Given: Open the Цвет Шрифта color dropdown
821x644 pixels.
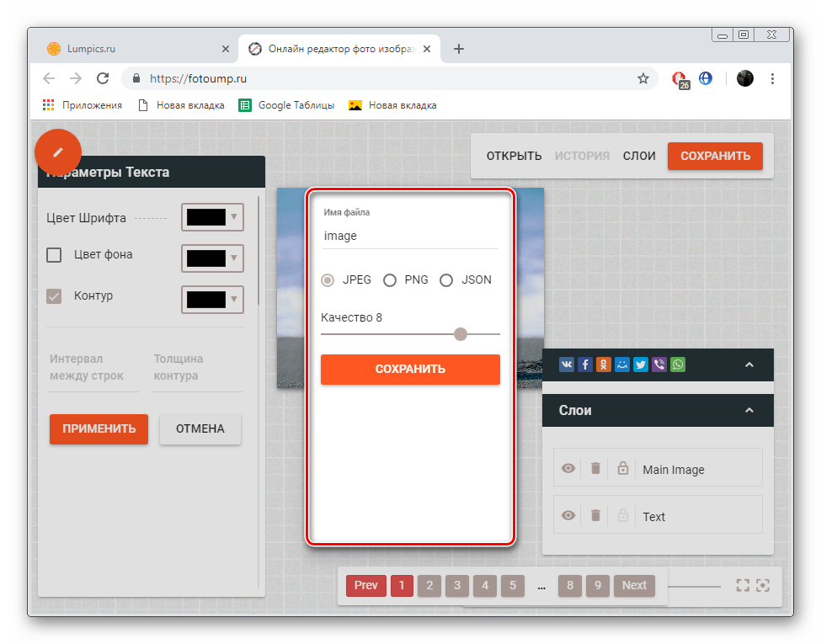Looking at the screenshot, I should tap(213, 217).
